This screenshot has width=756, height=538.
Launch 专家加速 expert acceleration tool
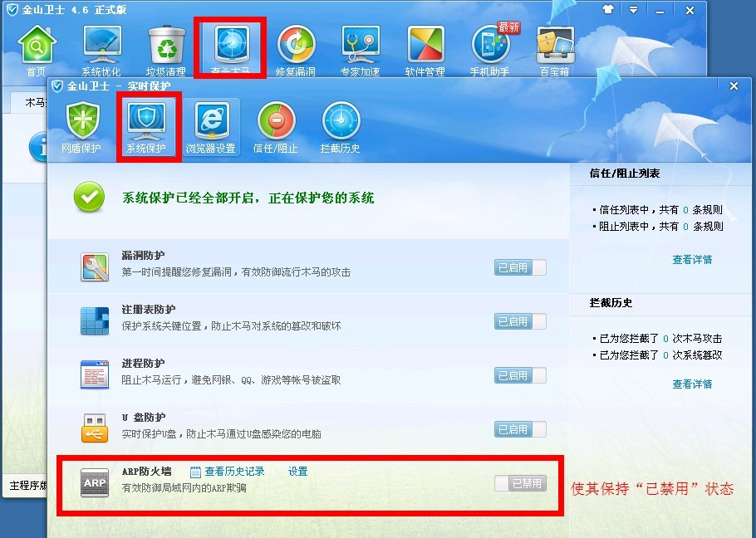tap(361, 51)
